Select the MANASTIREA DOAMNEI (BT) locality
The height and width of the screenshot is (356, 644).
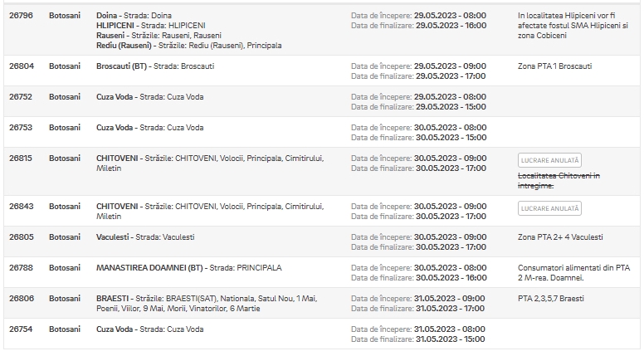(149, 268)
